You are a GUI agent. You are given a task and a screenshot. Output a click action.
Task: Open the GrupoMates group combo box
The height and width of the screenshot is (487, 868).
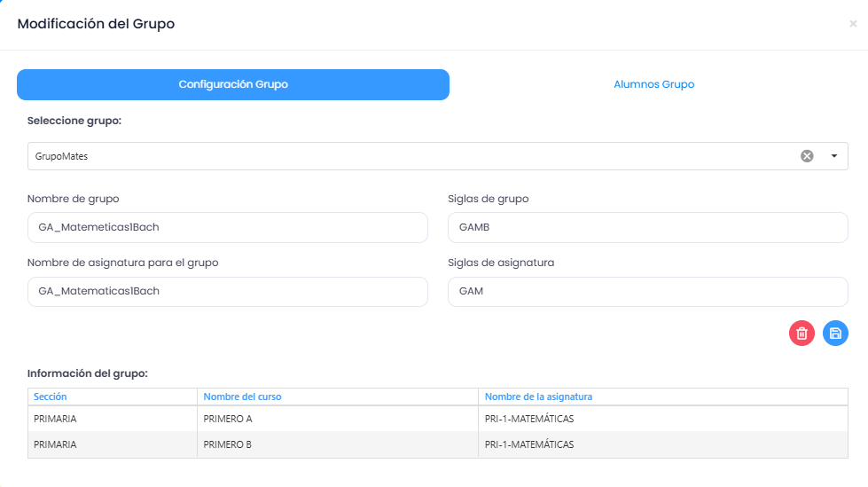408,156
